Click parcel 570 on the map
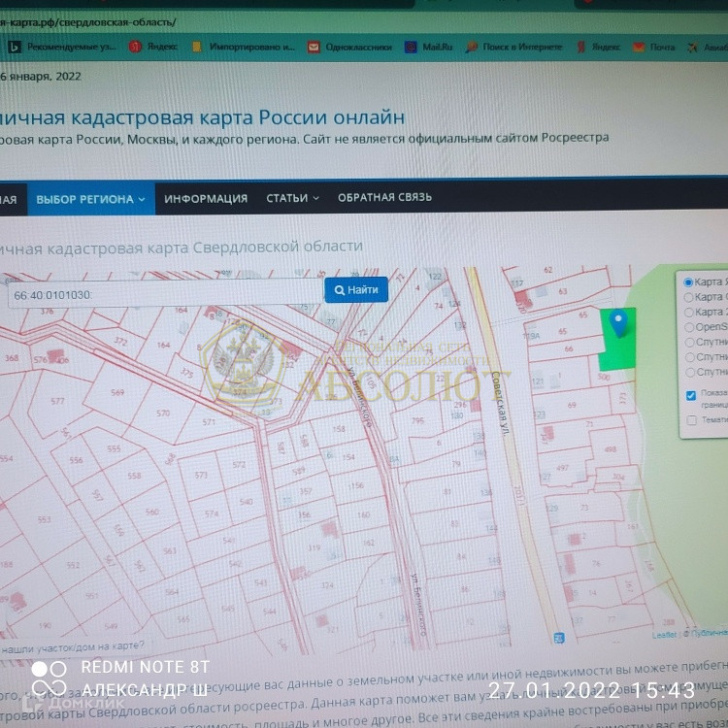728x728 pixels. 163,413
